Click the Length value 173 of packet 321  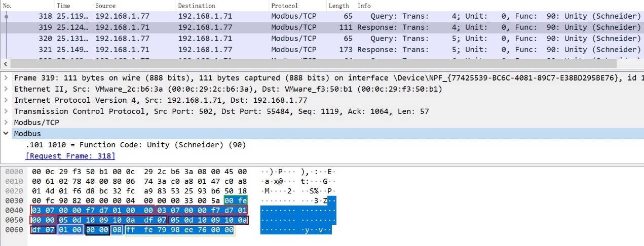pos(346,50)
